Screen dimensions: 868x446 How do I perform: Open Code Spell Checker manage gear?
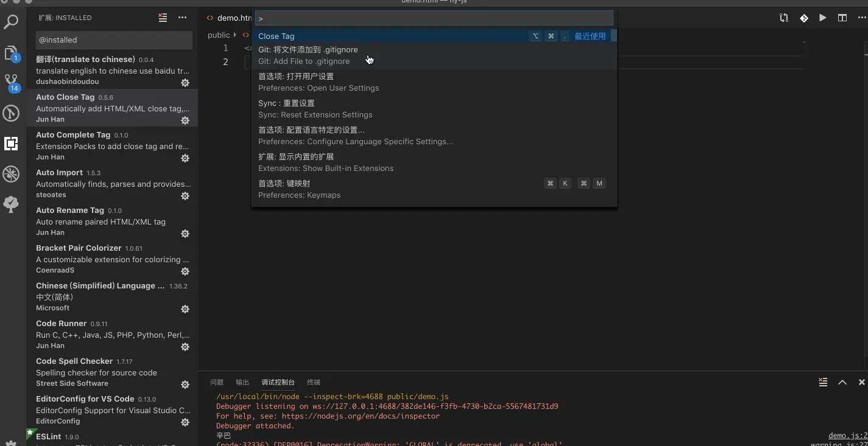coord(185,385)
